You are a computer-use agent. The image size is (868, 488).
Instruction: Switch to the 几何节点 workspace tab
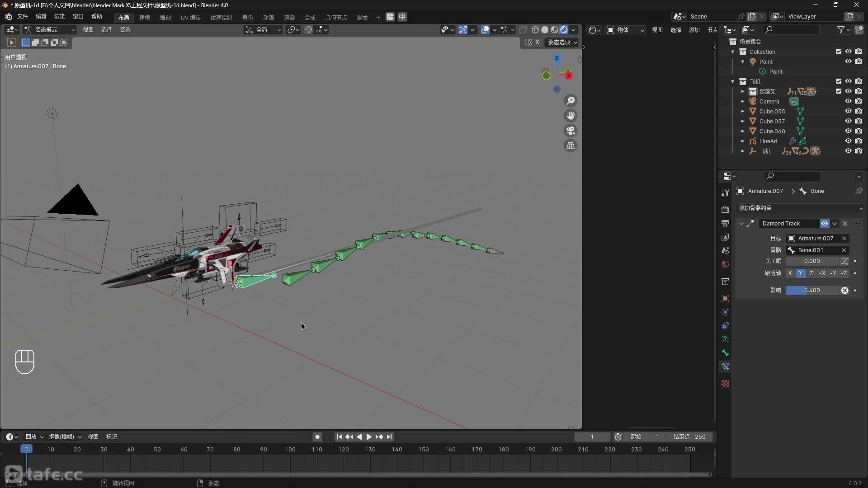pyautogui.click(x=336, y=17)
